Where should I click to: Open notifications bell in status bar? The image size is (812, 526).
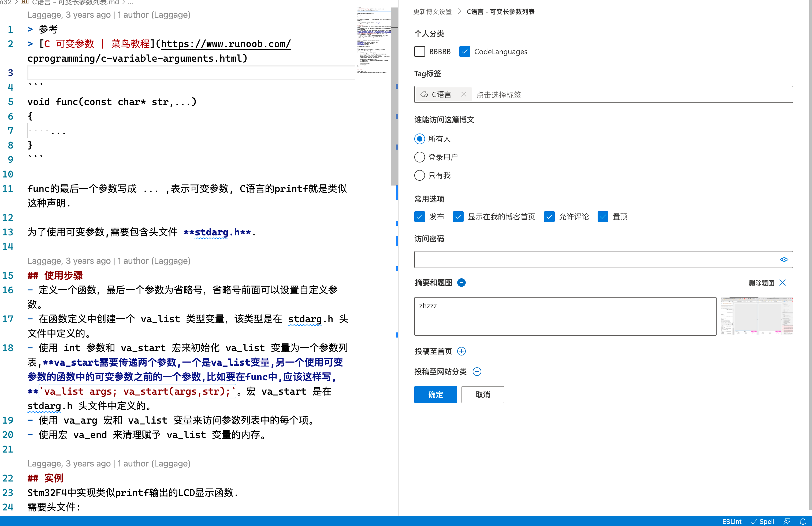click(803, 521)
